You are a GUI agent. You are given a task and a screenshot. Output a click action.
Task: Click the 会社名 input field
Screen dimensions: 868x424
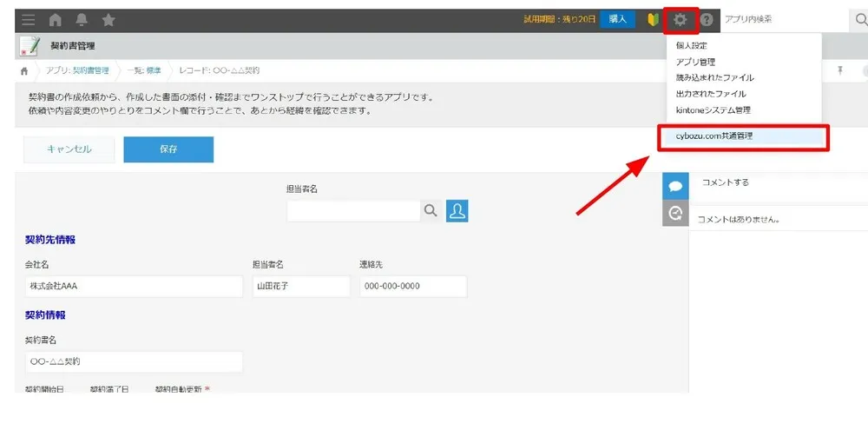coord(134,287)
